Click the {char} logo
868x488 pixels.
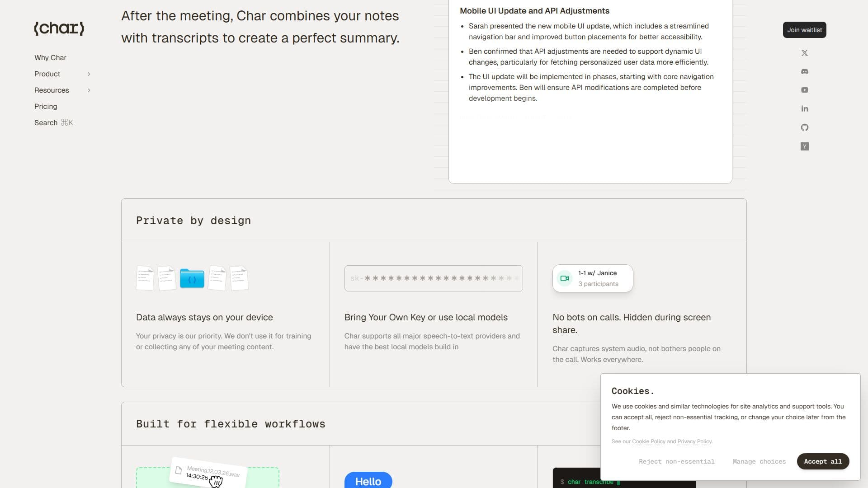[x=59, y=28]
